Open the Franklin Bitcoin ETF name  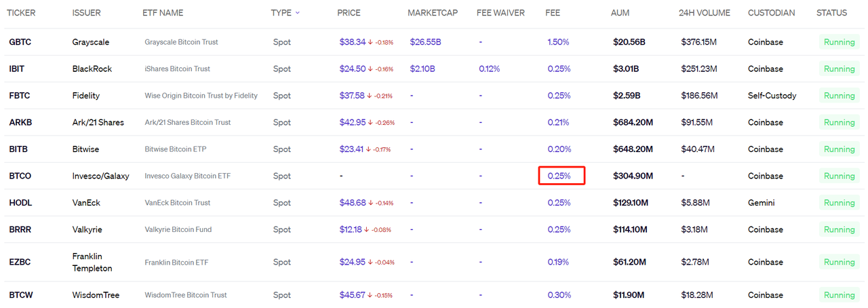tap(176, 262)
